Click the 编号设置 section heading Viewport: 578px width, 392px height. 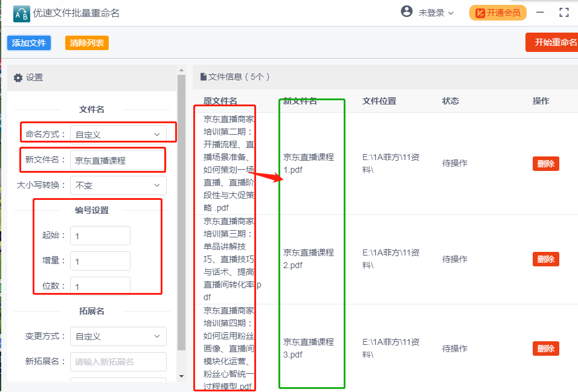coord(92,211)
